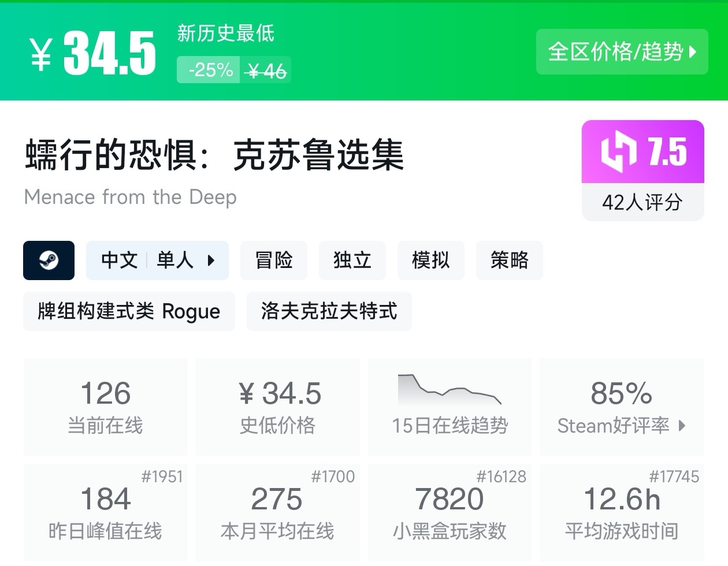Click the 史低价格 ¥34.5 stat card
The image size is (728, 566).
point(277,407)
